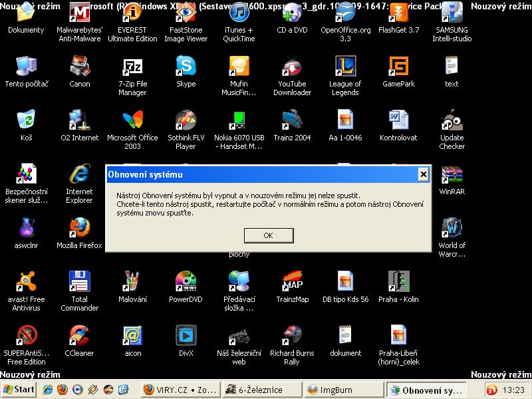Select the PowerDVD icon

(186, 281)
